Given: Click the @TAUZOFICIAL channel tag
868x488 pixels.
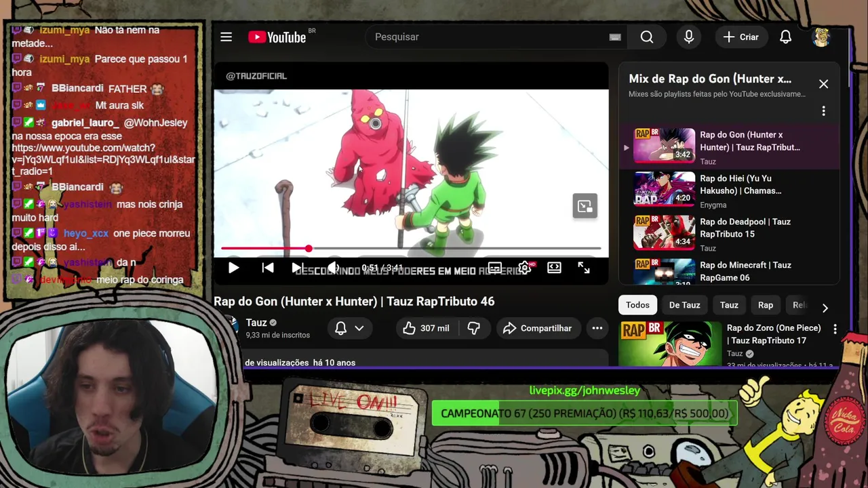Looking at the screenshot, I should tap(256, 76).
